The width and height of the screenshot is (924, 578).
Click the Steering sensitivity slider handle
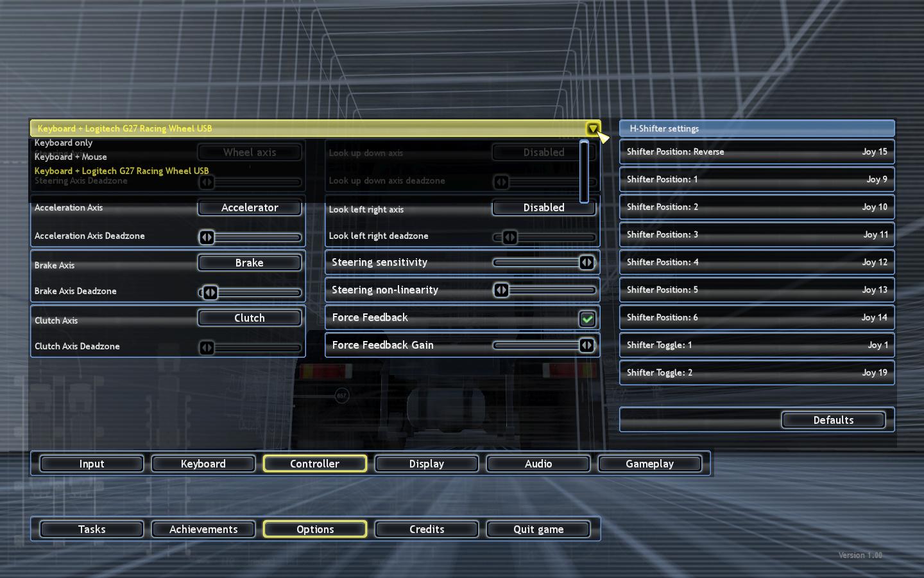click(586, 262)
